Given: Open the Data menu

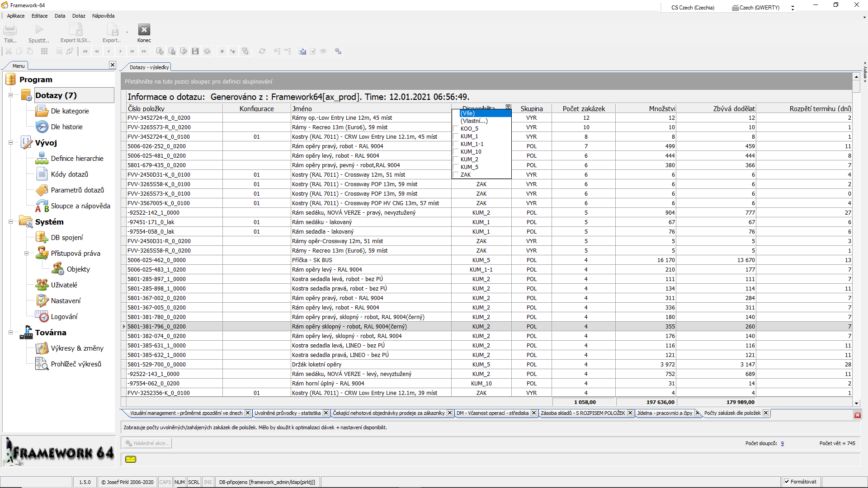Looking at the screenshot, I should tap(60, 16).
